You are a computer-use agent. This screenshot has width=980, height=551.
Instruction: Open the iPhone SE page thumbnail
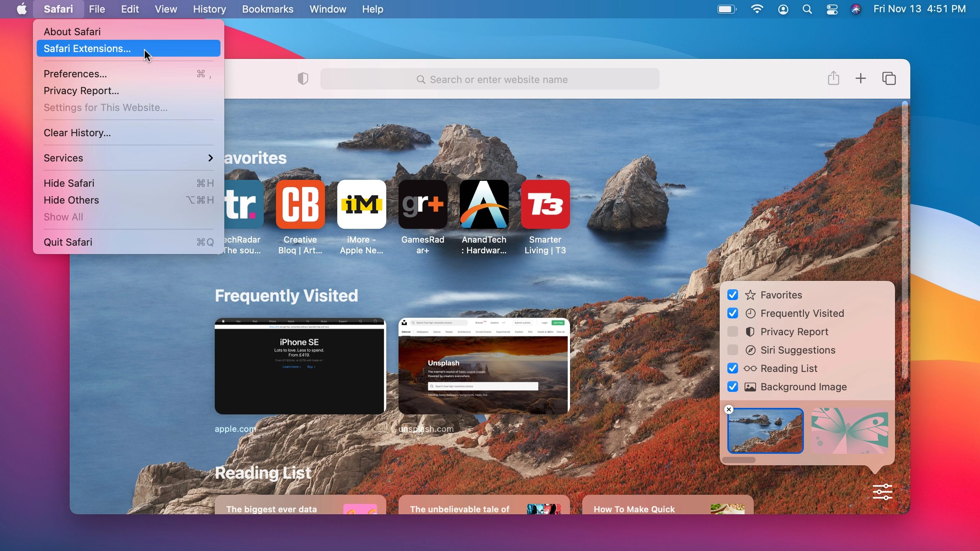tap(301, 366)
